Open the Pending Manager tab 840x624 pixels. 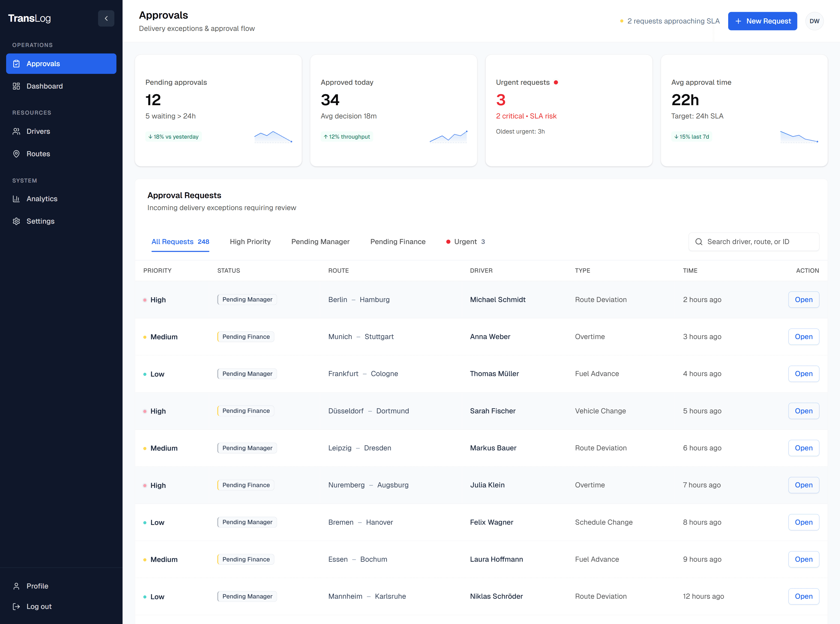tap(320, 242)
